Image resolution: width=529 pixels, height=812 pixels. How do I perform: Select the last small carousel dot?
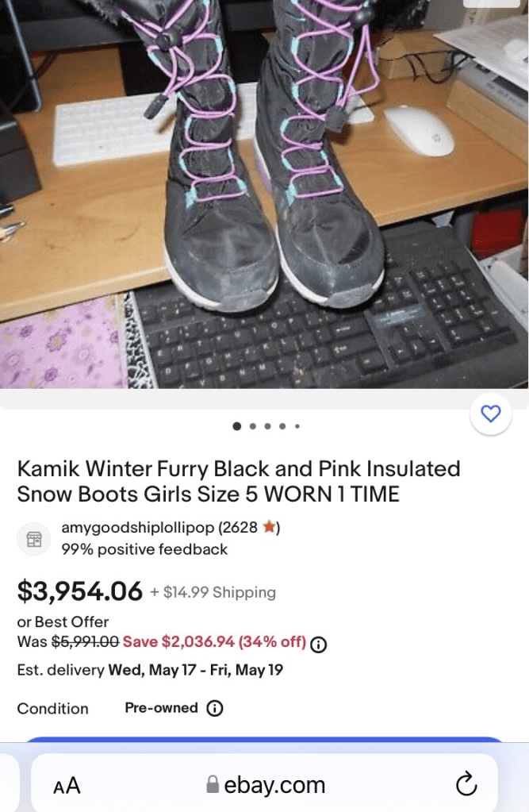[297, 426]
